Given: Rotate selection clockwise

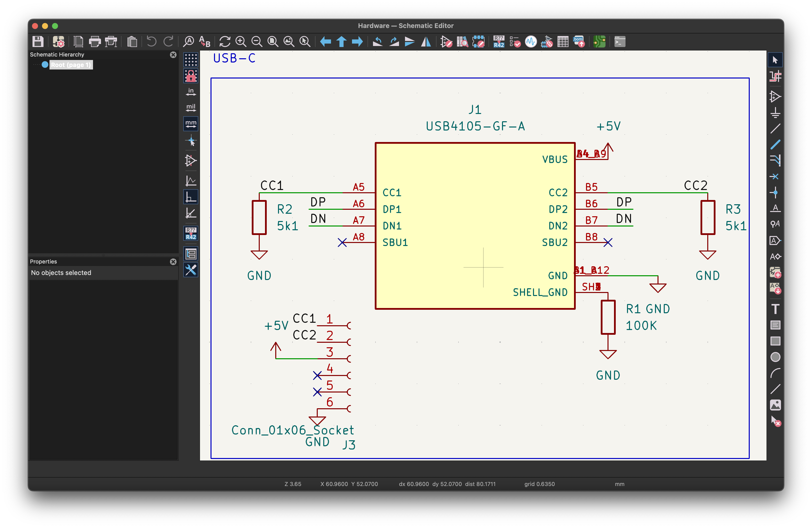Looking at the screenshot, I should 394,41.
